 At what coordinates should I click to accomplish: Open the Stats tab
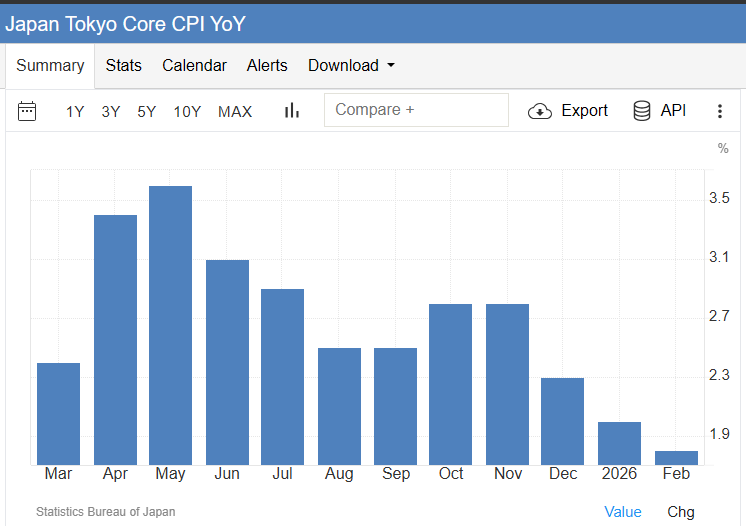pos(124,66)
